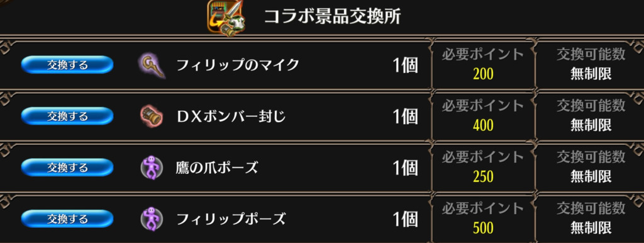Select the DXボンバー封じ item name
Image resolution: width=644 pixels, height=243 pixels.
(231, 116)
